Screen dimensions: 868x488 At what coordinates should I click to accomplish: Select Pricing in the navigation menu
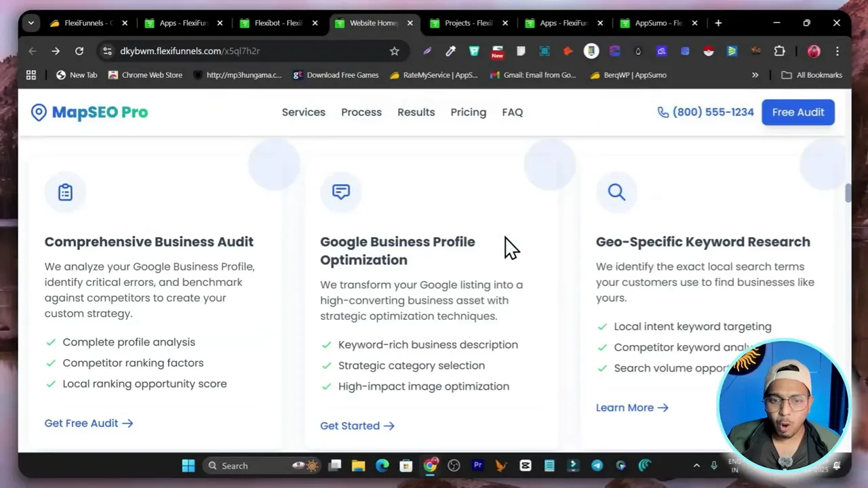(x=468, y=112)
